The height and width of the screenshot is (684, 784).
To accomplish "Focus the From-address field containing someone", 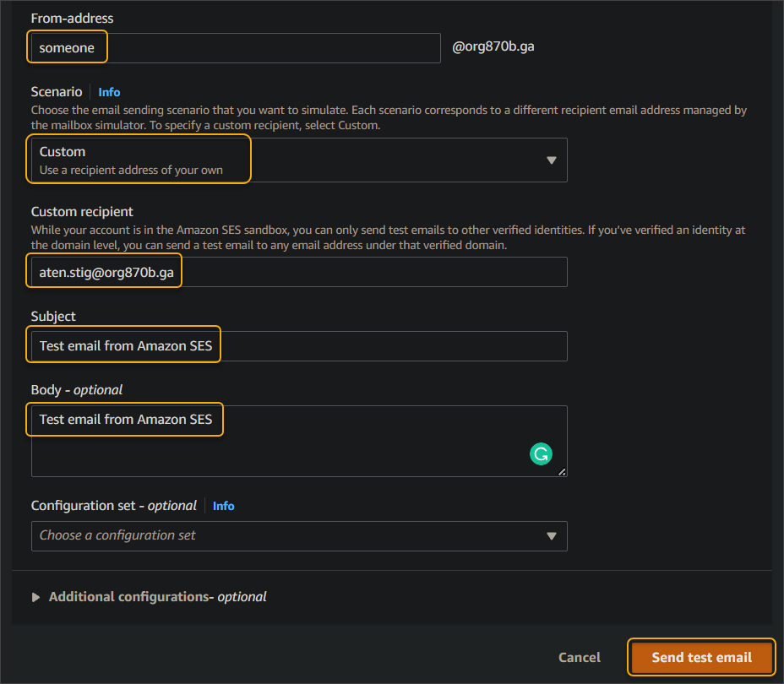I will (x=236, y=48).
